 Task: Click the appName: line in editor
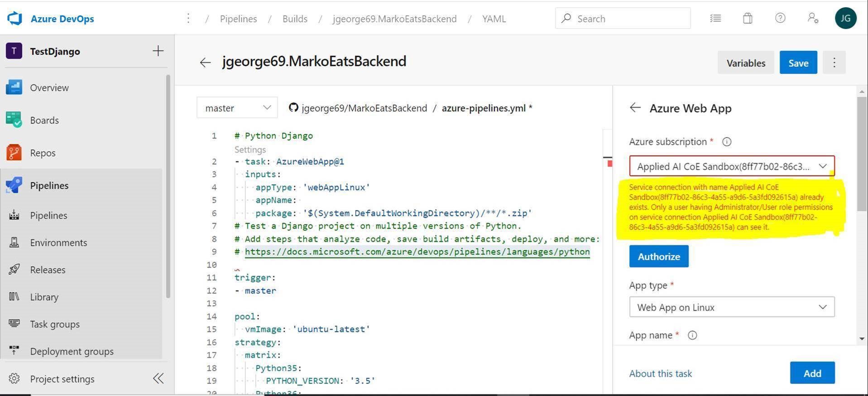pos(276,200)
